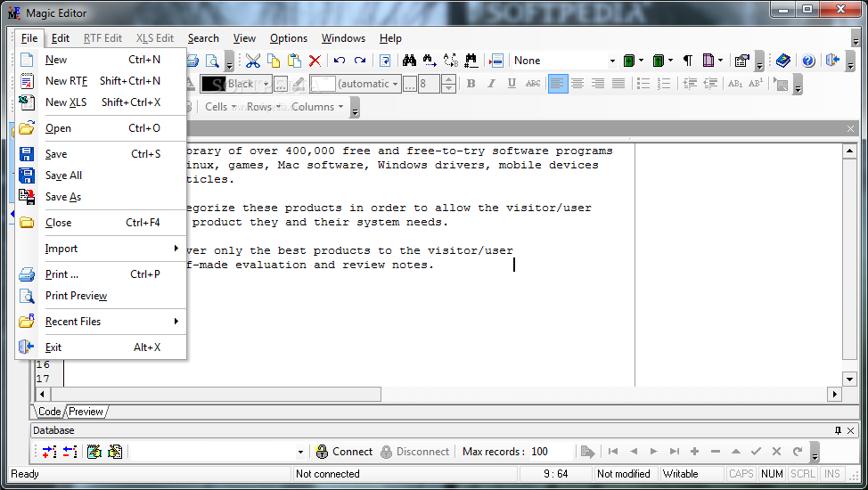This screenshot has height=490, width=868.
Task: Select Exit in the File menu
Action: click(102, 347)
